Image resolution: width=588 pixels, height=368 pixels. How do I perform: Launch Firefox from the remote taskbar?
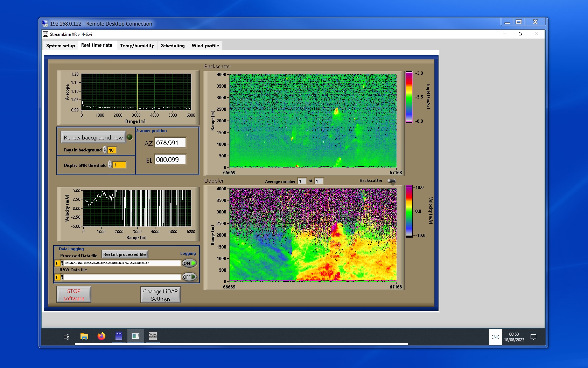click(101, 336)
